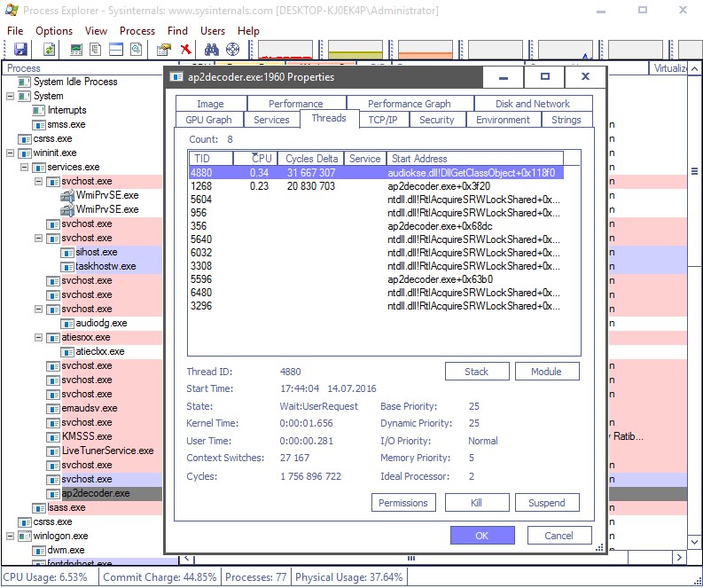Select KMSSS.exe in process list
This screenshot has width=703, height=588.
coord(87,436)
